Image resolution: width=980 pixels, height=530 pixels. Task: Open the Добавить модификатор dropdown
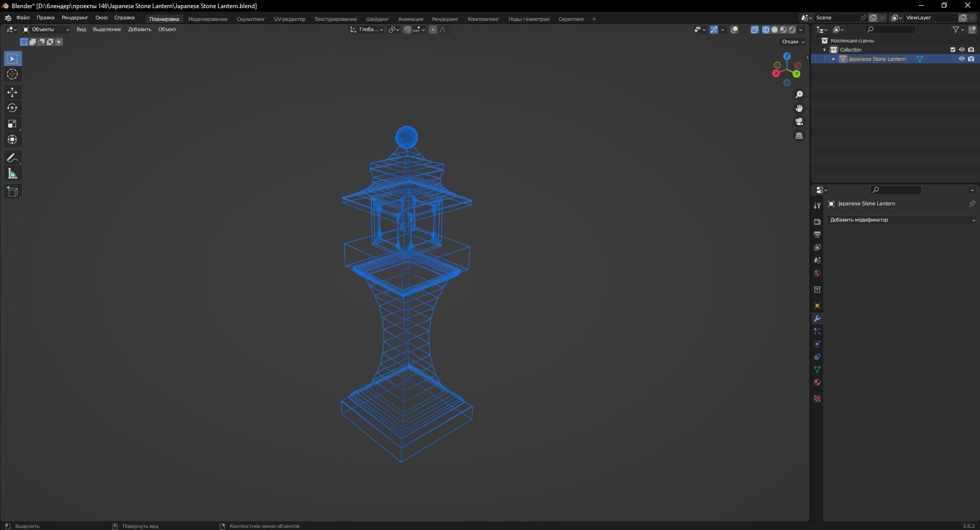coord(902,220)
